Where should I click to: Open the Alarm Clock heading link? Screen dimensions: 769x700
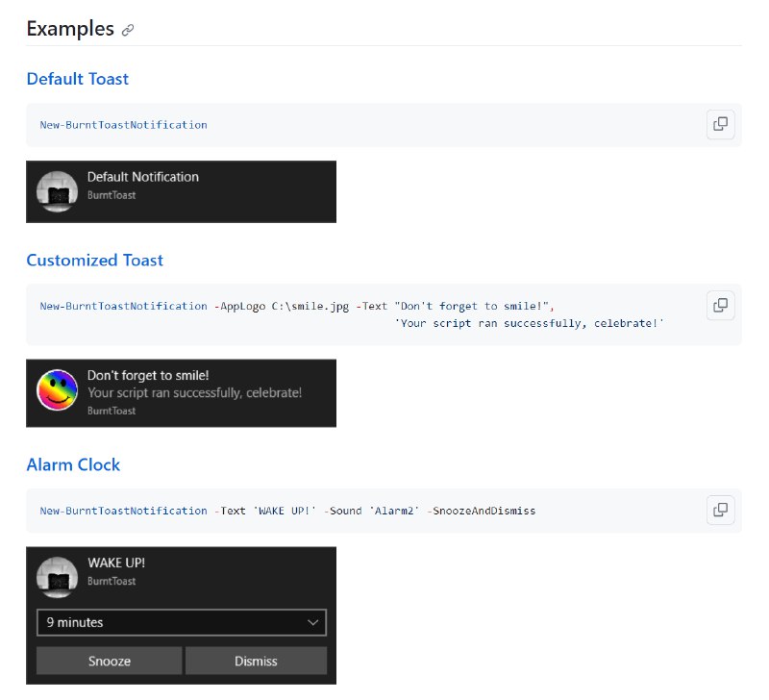pos(73,464)
